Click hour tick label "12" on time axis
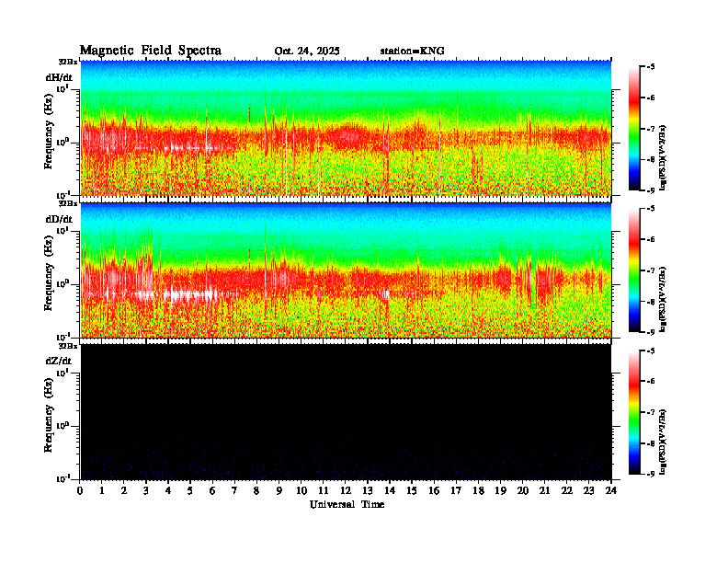Screen dimensions: 728x563 pos(346,490)
